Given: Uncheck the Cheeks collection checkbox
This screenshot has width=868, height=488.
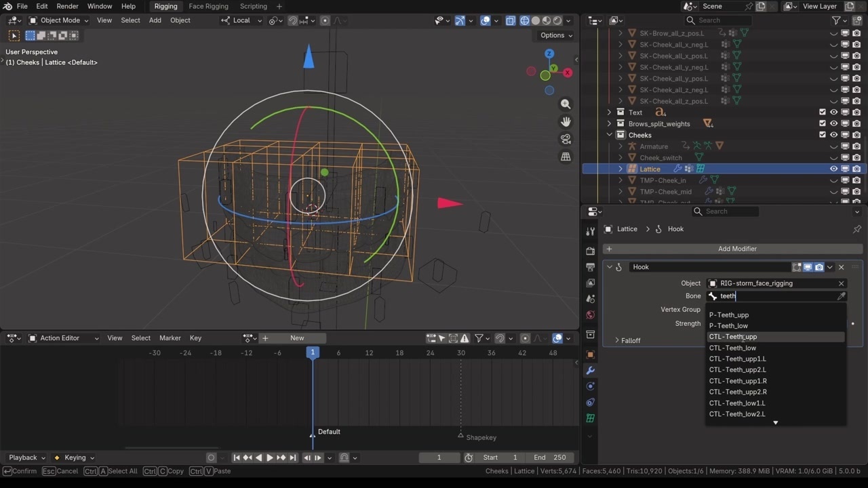Looking at the screenshot, I should point(823,135).
